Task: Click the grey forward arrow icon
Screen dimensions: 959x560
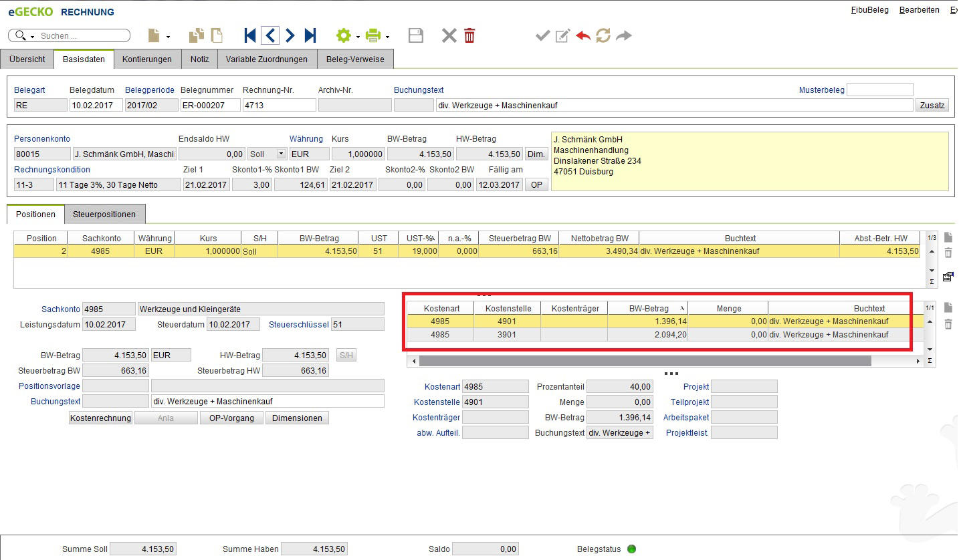Action: click(x=624, y=35)
